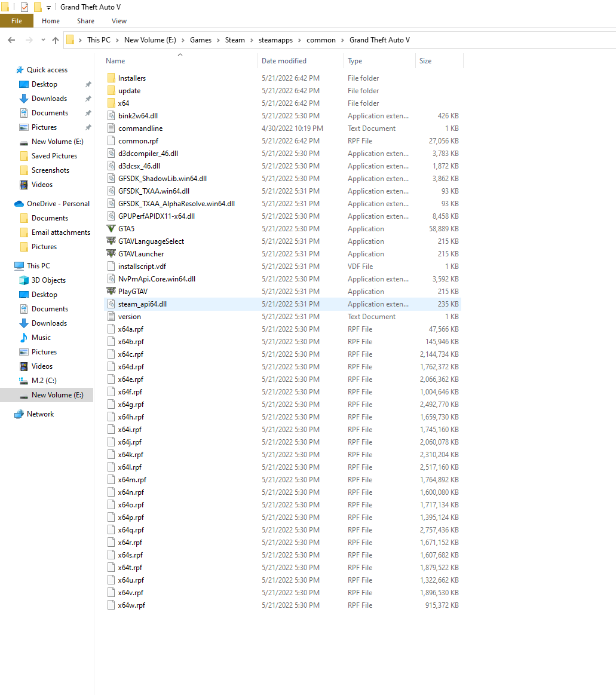
Task: Select the GFSDK_ShadowLib.win64.dll file name
Action: point(162,179)
